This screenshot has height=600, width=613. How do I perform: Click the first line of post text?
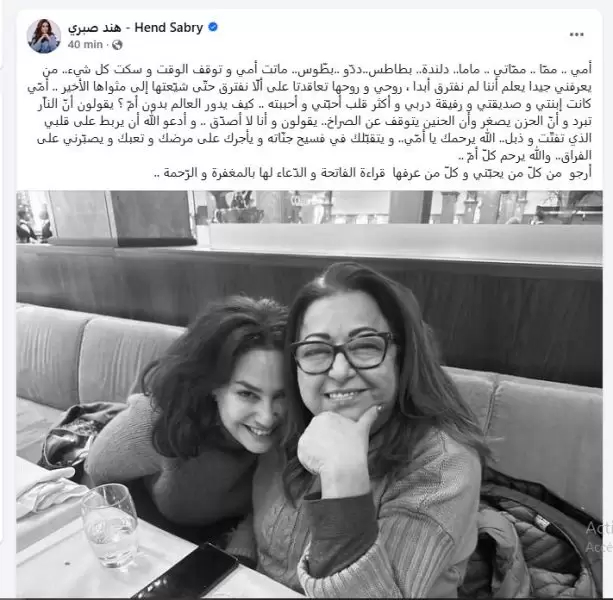coord(317,70)
